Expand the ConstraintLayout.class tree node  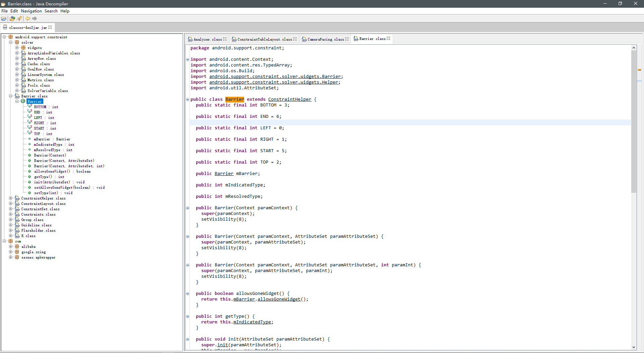pyautogui.click(x=11, y=204)
